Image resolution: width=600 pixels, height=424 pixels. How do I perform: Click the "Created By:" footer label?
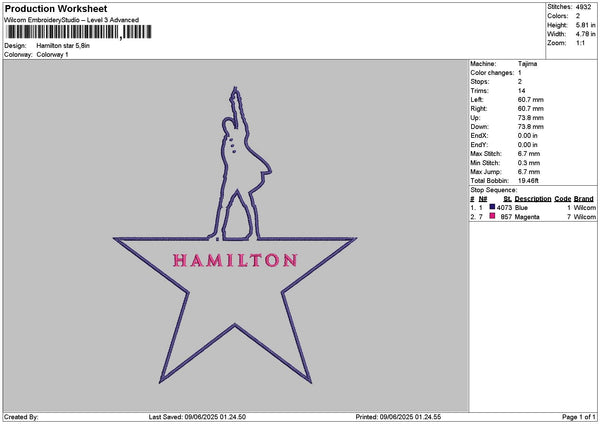coord(21,417)
